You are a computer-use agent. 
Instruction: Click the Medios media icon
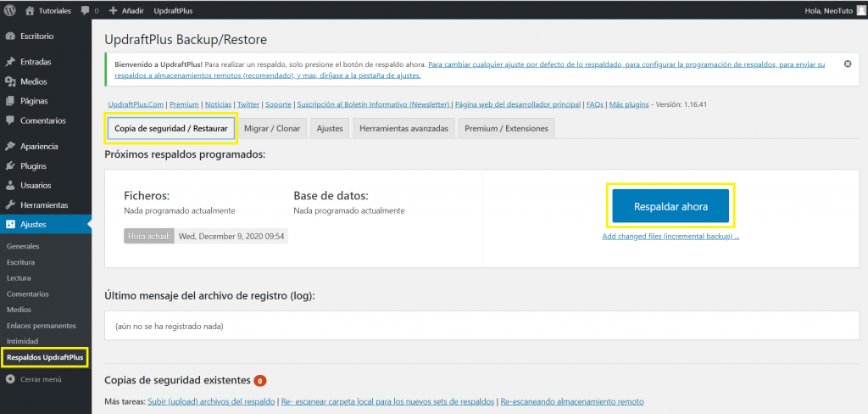[10, 81]
